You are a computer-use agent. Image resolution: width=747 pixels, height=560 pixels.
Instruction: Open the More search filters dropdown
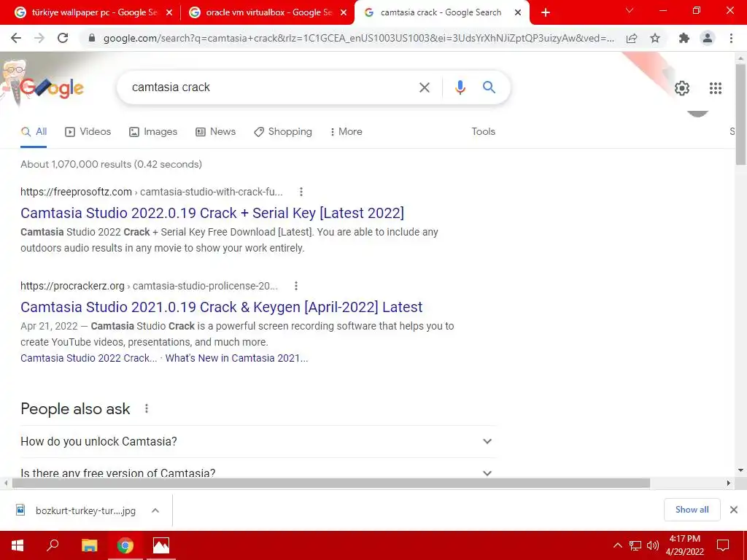pos(346,131)
